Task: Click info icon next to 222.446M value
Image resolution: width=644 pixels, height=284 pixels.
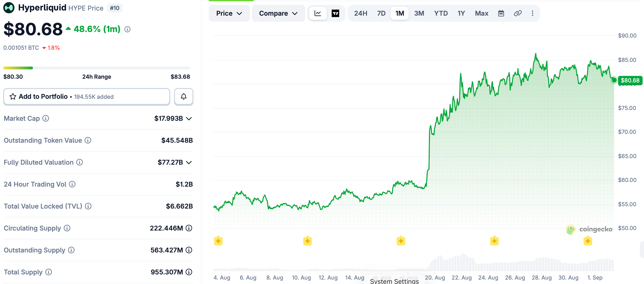Action: tap(189, 228)
